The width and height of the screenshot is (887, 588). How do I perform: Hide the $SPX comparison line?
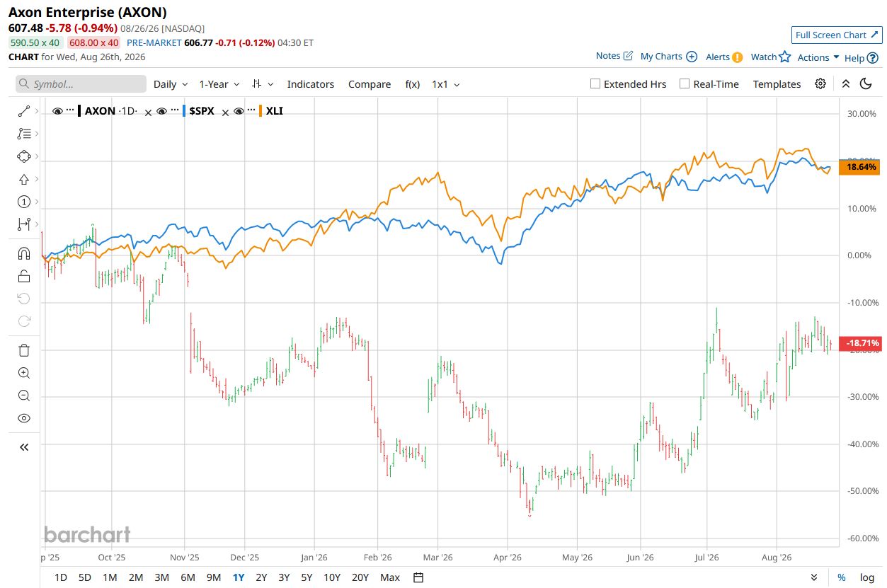tap(162, 111)
